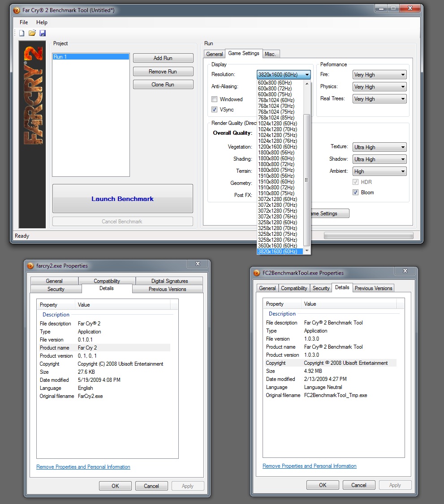444x504 pixels.
Task: Open the Ambient quality dropdown
Action: click(379, 171)
